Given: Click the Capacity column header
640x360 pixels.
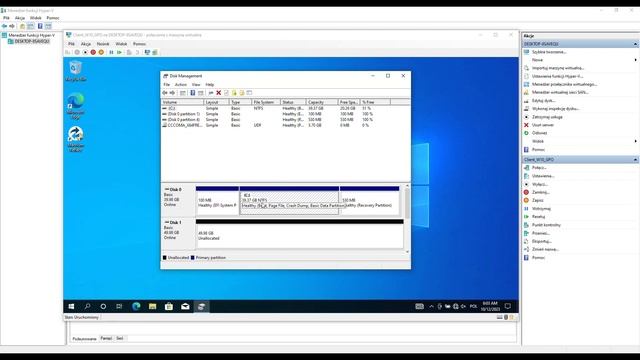Looking at the screenshot, I should [x=322, y=102].
